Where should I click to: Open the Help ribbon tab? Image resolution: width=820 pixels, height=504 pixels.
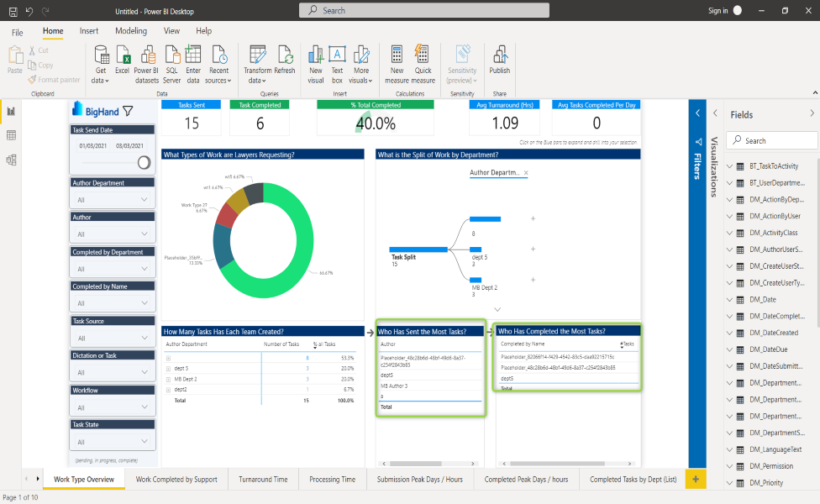[x=203, y=31]
